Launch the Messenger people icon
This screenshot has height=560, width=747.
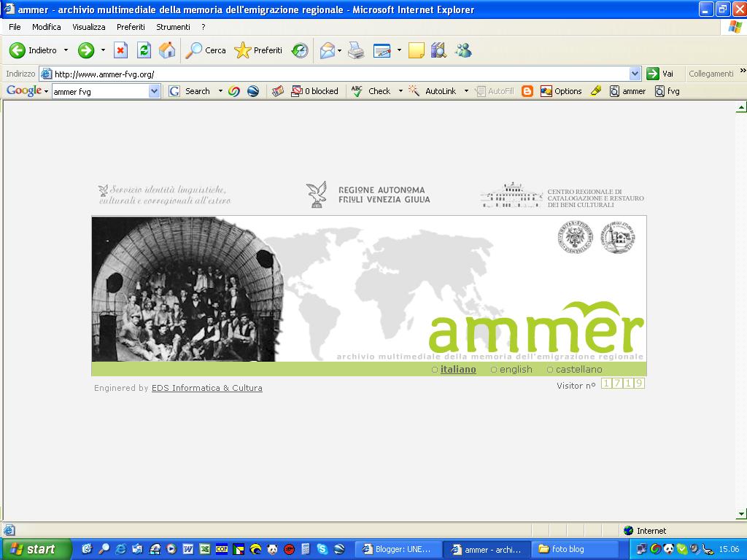click(463, 50)
